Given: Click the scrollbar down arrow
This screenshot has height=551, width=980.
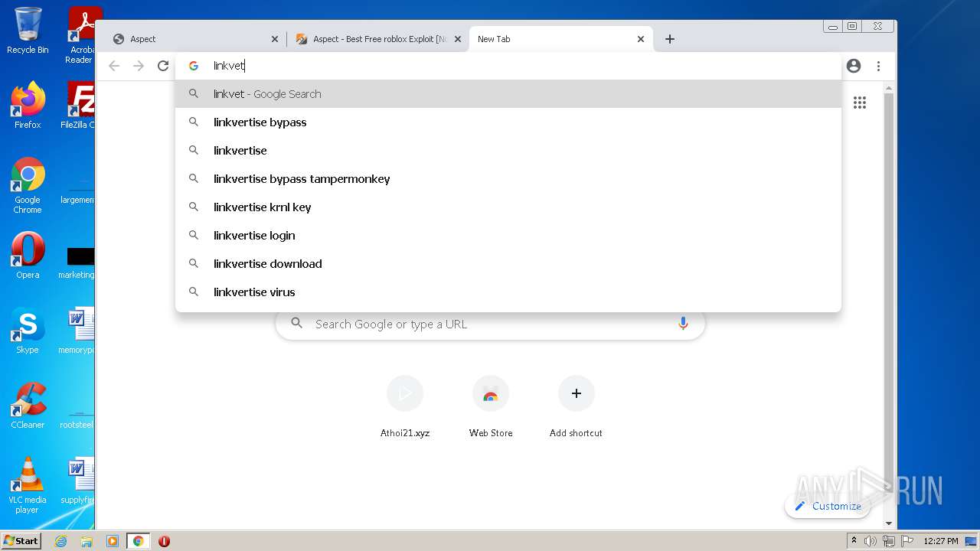Looking at the screenshot, I should [888, 523].
